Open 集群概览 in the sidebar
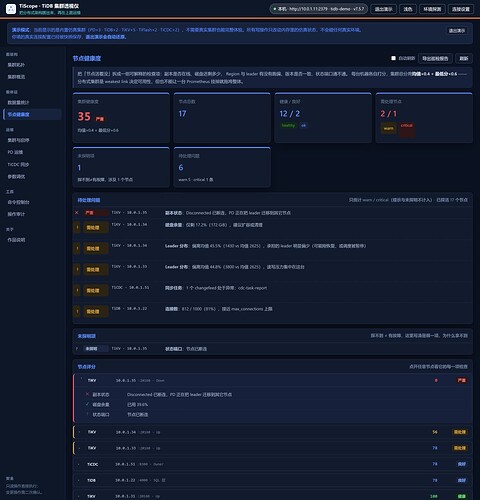Viewport: 480px width, 500px height. pos(32,77)
